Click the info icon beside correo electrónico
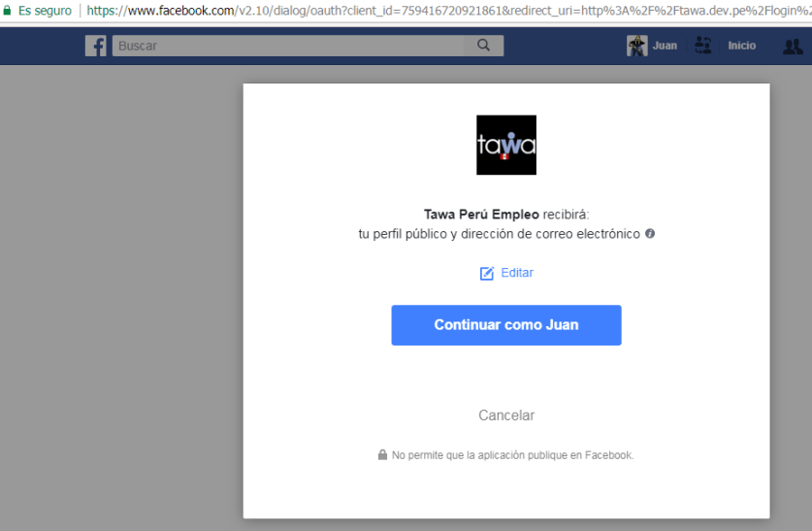 click(x=650, y=234)
